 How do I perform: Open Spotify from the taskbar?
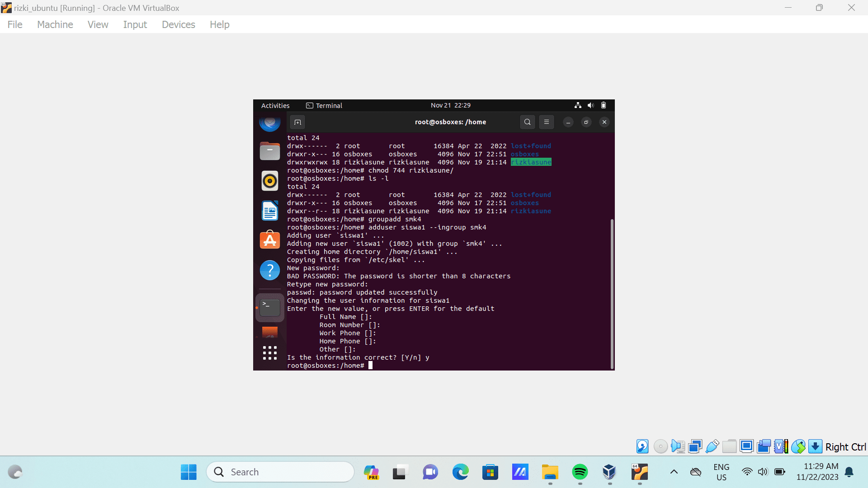tap(580, 472)
